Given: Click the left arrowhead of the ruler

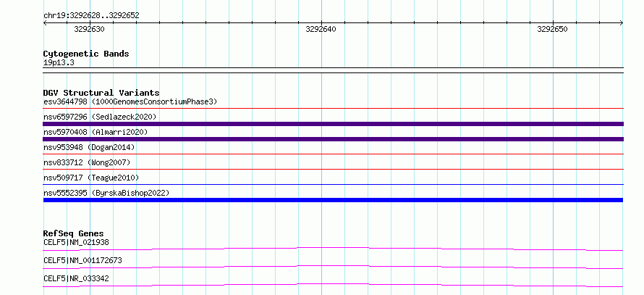Looking at the screenshot, I should point(45,23).
